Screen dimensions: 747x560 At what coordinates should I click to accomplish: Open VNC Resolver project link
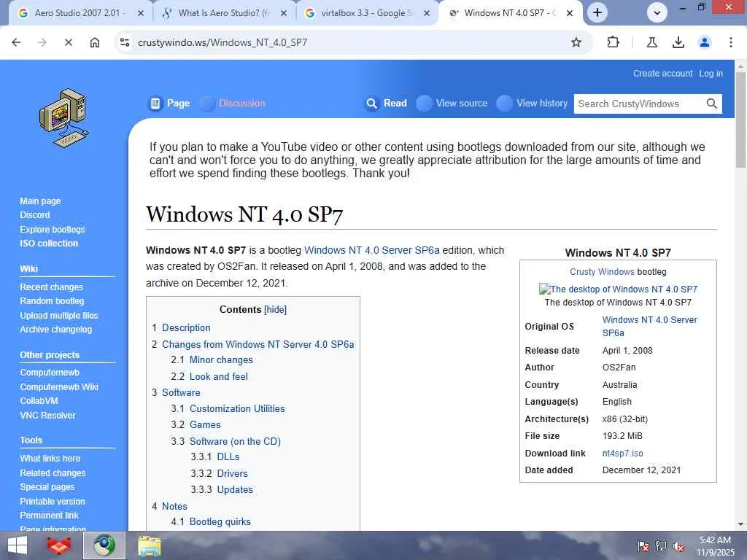pos(47,415)
